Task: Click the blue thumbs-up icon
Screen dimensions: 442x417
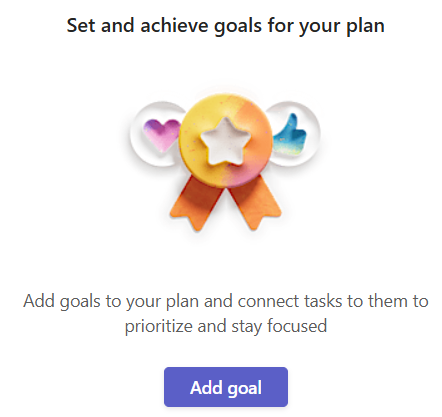Action: 290,134
